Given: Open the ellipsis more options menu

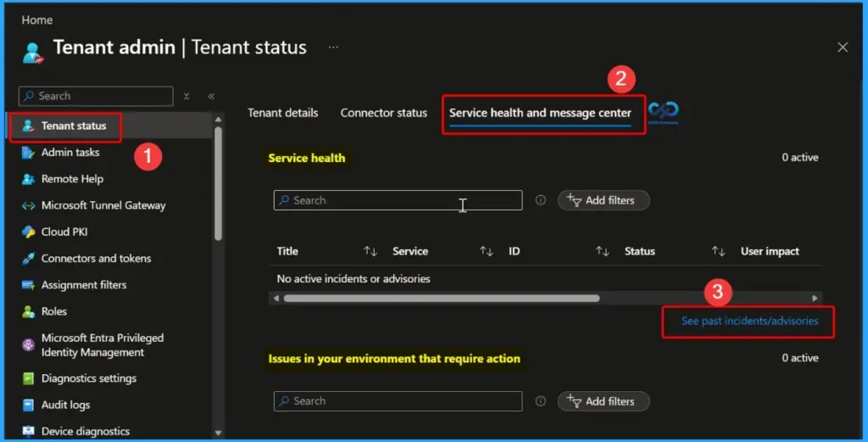Looking at the screenshot, I should click(x=333, y=47).
